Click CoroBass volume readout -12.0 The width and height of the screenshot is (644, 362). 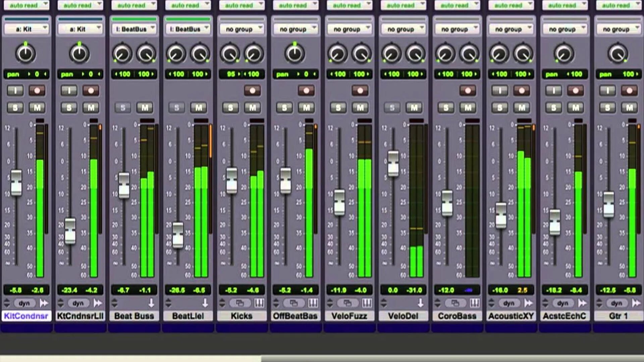tap(446, 290)
